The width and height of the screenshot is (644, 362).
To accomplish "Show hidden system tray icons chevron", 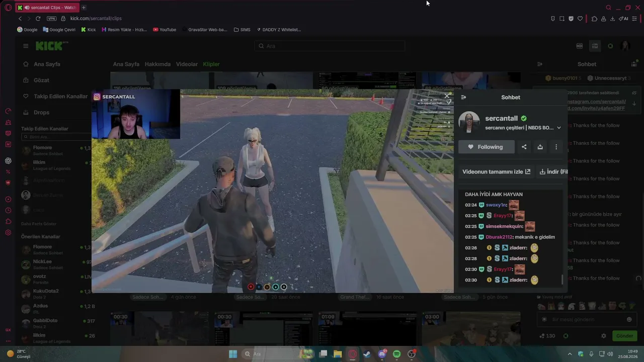I will click(570, 354).
